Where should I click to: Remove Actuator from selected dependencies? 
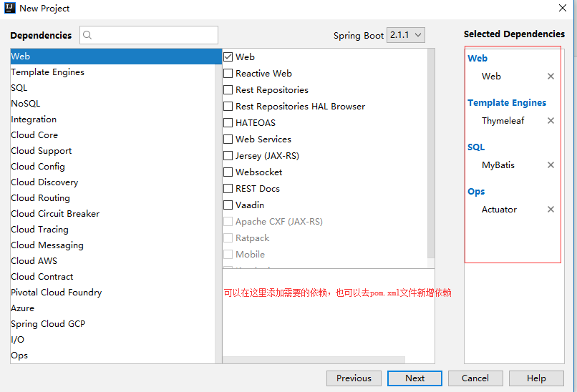pyautogui.click(x=551, y=210)
